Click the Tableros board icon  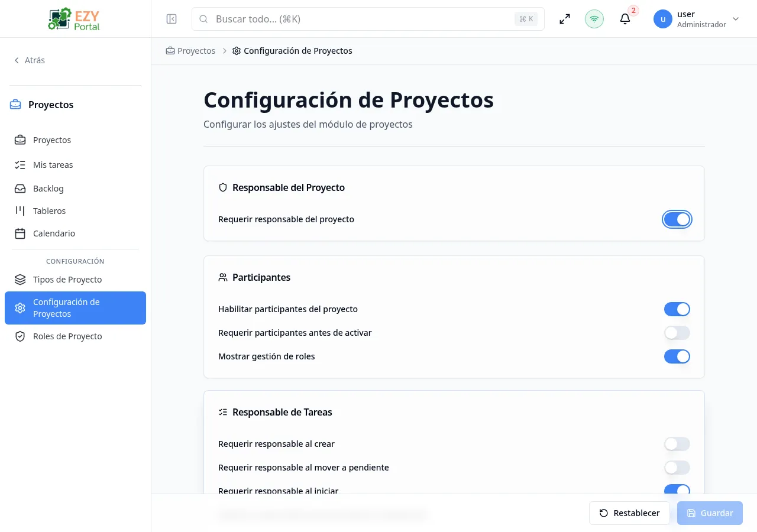tap(20, 211)
